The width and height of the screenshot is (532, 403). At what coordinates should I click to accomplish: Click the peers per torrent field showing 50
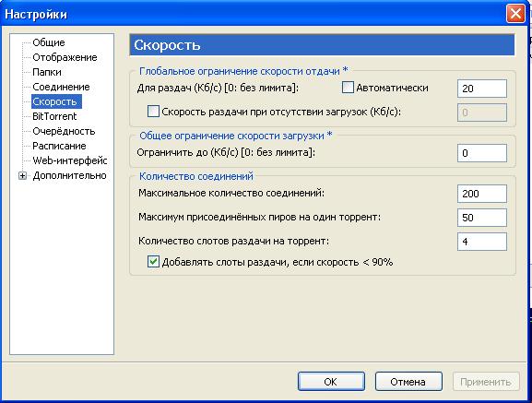point(482,218)
